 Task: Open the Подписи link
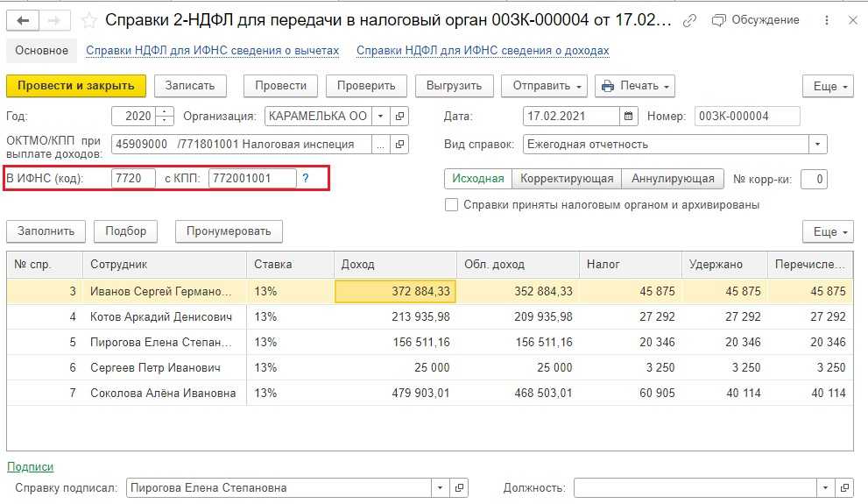(x=30, y=467)
